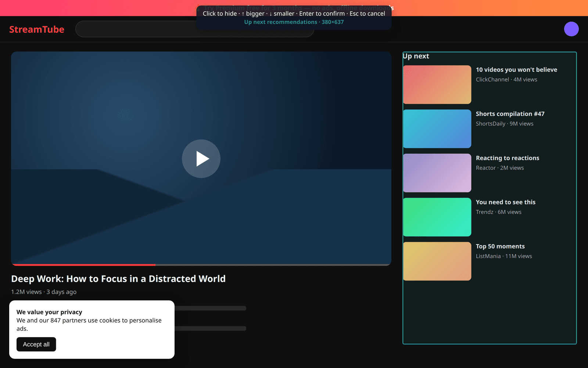Open the You need to see this thumbnail
This screenshot has height=368, width=588.
point(437,217)
